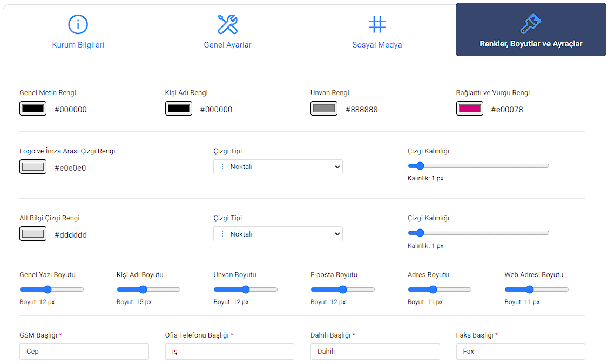Click the Web Adresi Boyutu slider
Screen dimensions: 608x364
(x=536, y=289)
